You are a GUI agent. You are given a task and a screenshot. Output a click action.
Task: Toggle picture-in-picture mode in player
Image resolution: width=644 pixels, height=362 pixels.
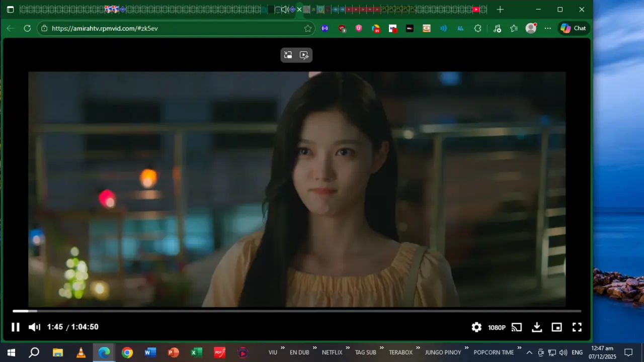coord(557,327)
